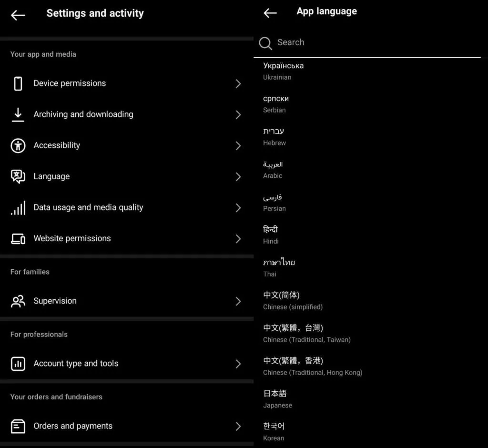488x448 pixels.
Task: Tap the Device permissions phone icon
Action: (18, 83)
